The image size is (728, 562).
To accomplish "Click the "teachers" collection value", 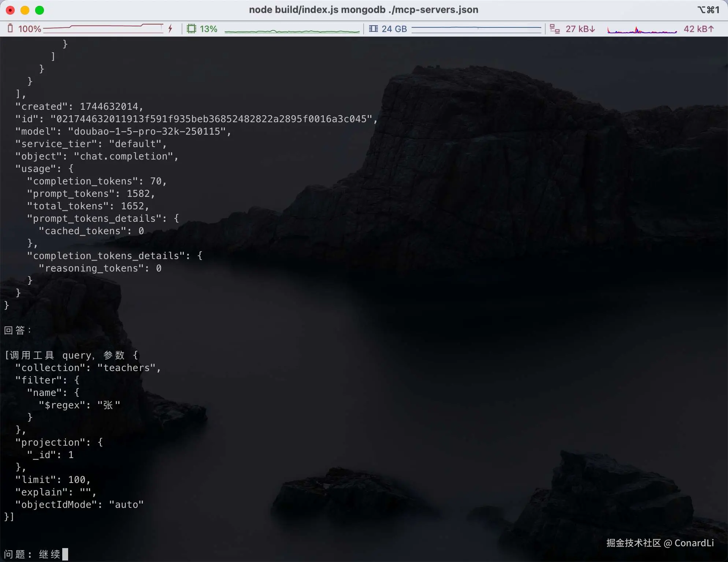I will tap(127, 368).
